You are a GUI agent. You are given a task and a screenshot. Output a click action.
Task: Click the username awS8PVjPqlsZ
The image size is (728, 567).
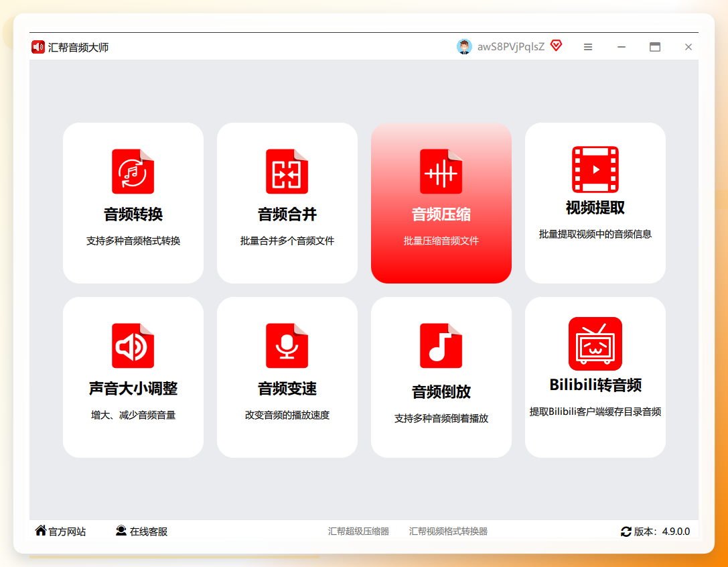pyautogui.click(x=511, y=46)
